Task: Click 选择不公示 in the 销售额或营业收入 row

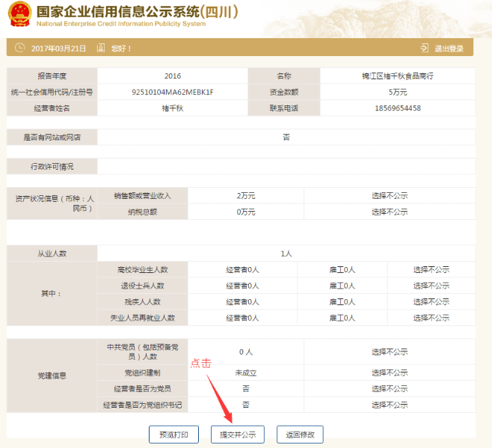Action: (390, 196)
